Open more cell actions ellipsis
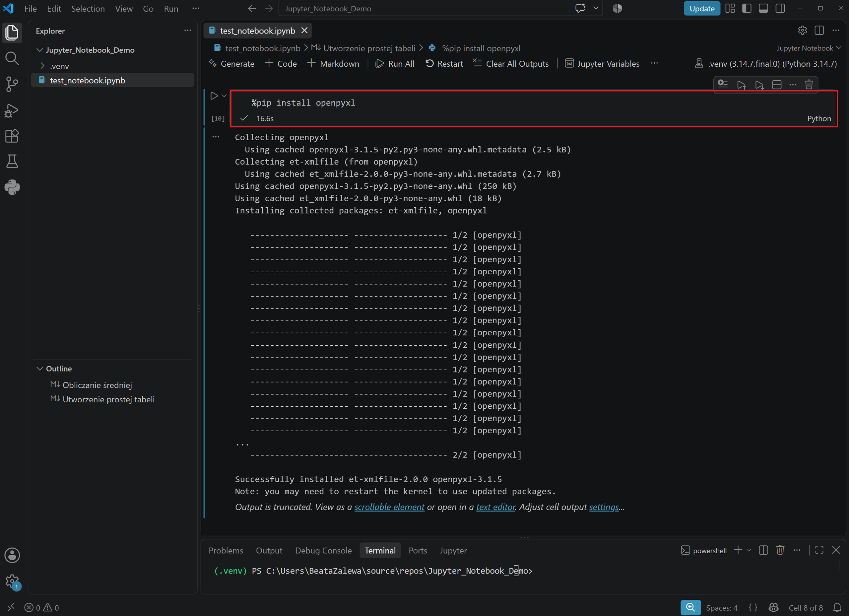 tap(793, 85)
